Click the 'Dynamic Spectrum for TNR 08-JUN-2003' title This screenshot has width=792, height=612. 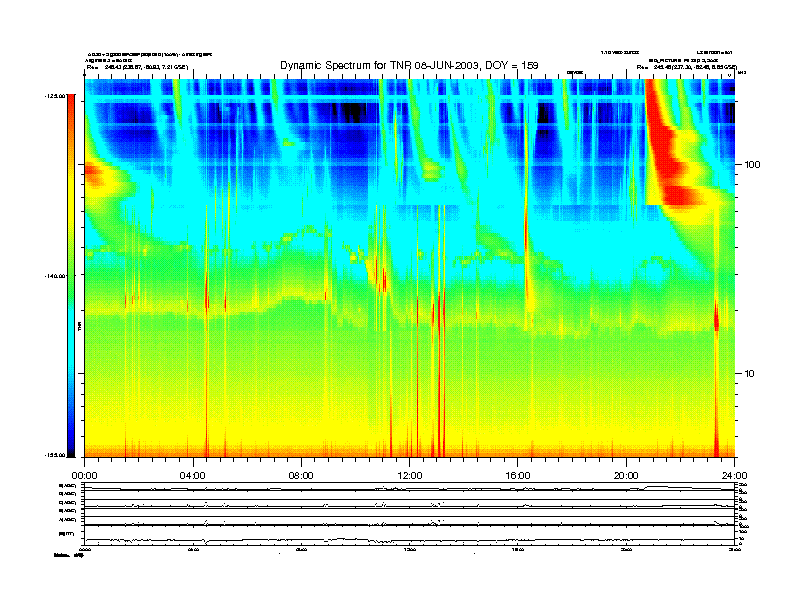tap(409, 65)
